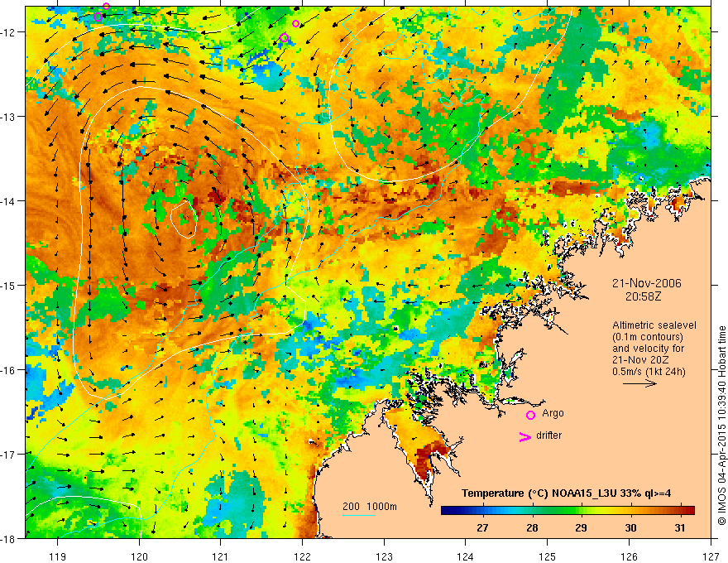
Task: Click the date text 21-Nov-2006
Action: (x=647, y=283)
